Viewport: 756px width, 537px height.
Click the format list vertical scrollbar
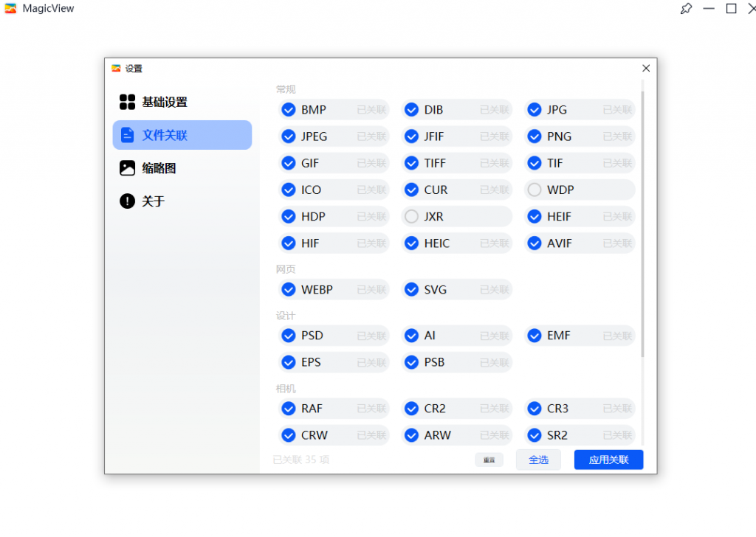point(642,221)
